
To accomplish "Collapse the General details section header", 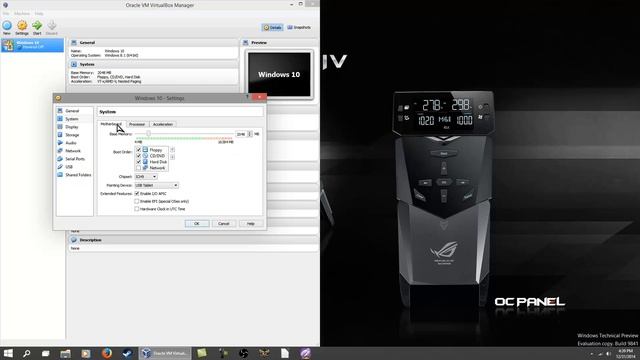I will [x=153, y=42].
